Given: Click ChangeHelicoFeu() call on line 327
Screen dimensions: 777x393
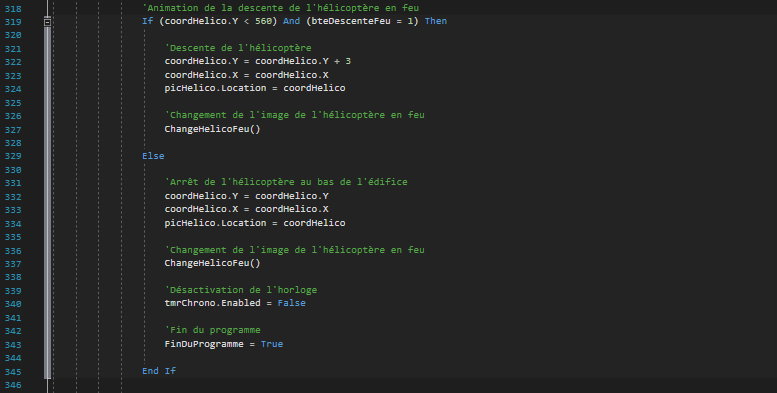Looking at the screenshot, I should [x=213, y=129].
